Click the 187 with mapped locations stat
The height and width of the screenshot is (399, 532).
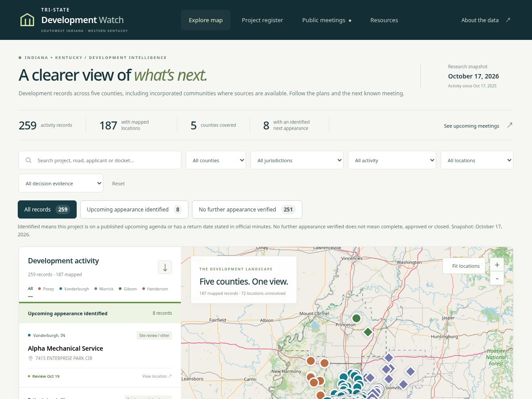124,125
